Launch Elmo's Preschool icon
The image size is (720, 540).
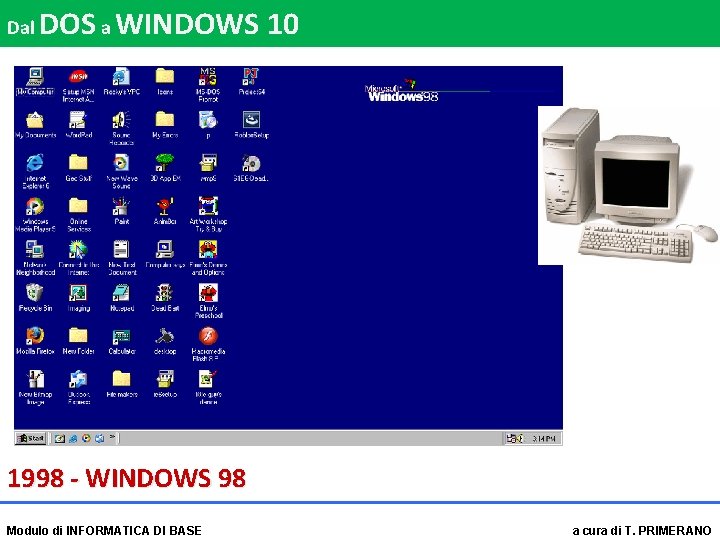coord(208,301)
